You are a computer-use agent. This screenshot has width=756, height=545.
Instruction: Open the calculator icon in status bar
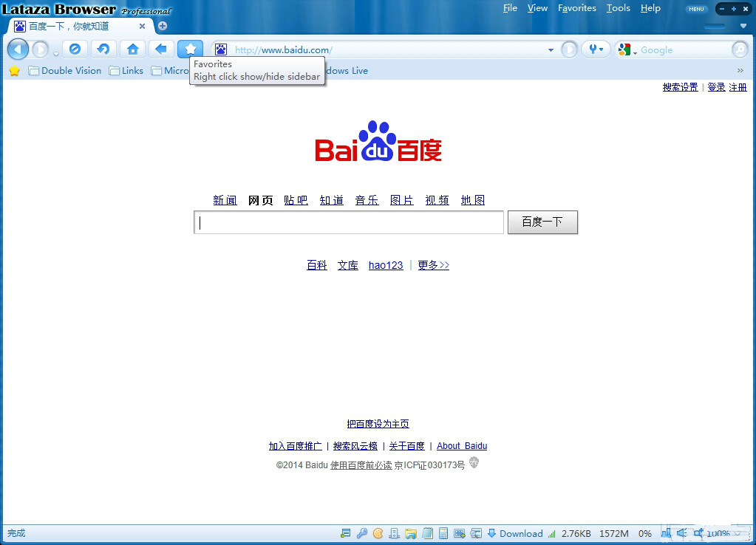tap(443, 533)
